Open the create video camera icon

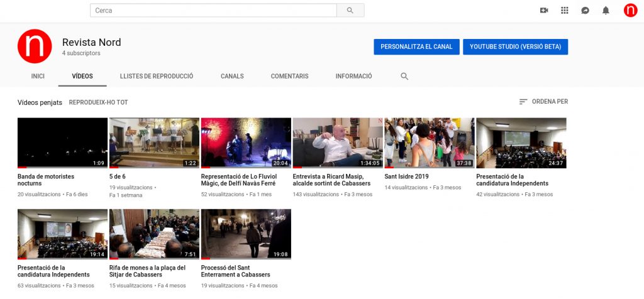[544, 11]
